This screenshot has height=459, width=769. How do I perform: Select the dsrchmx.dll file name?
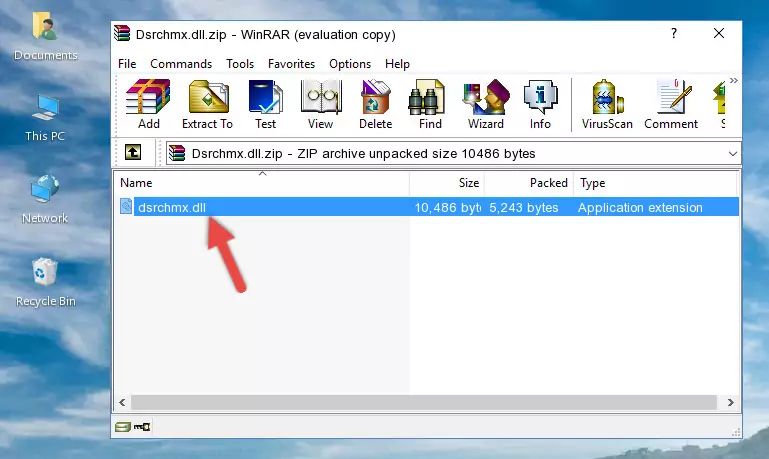tap(172, 207)
